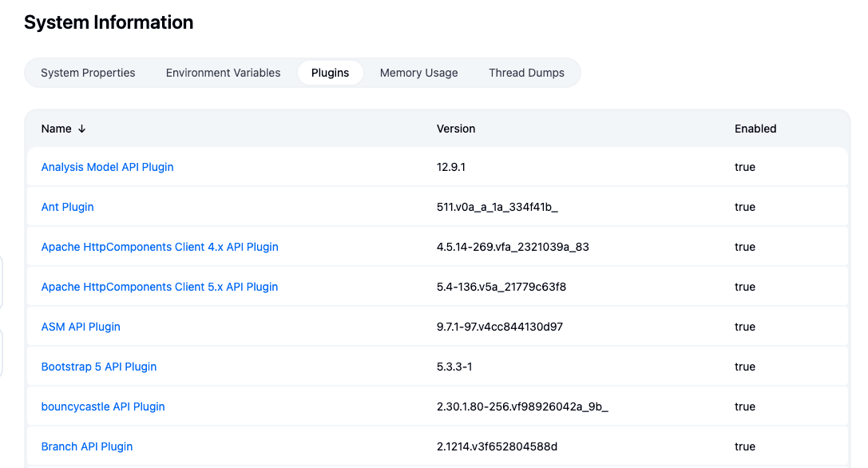The height and width of the screenshot is (468, 868).
Task: Click the Enabled value for Ant Plugin
Action: point(744,207)
